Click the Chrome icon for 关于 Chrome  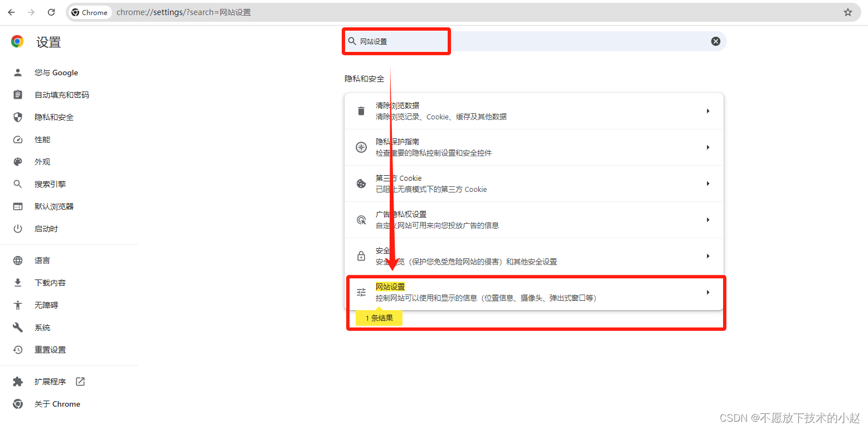coord(18,404)
